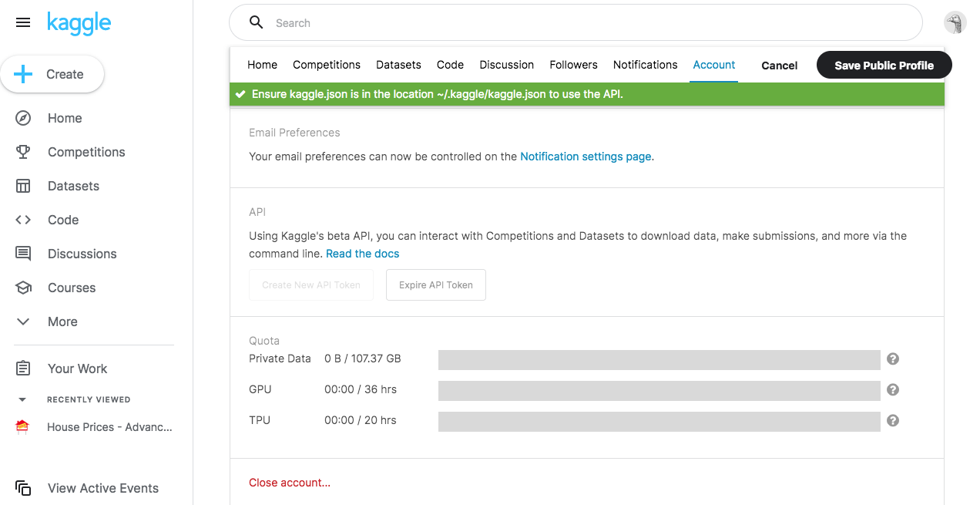Click the trophy Competitions icon

(x=23, y=152)
